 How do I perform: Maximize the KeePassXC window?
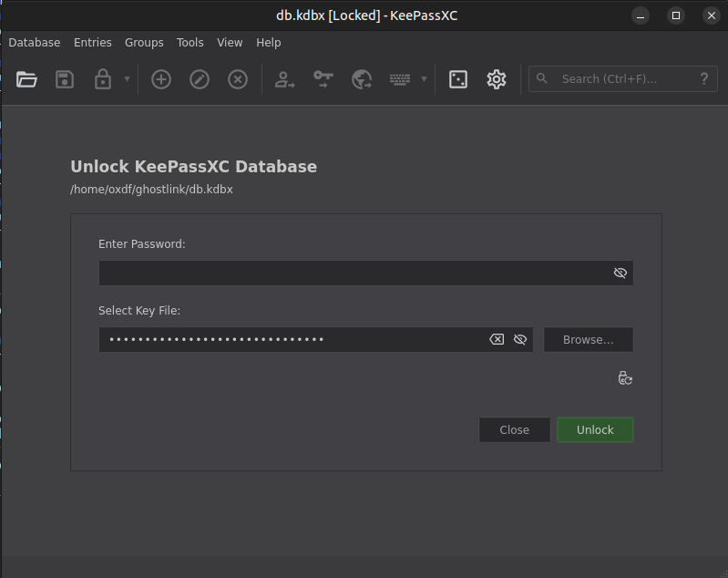(676, 15)
